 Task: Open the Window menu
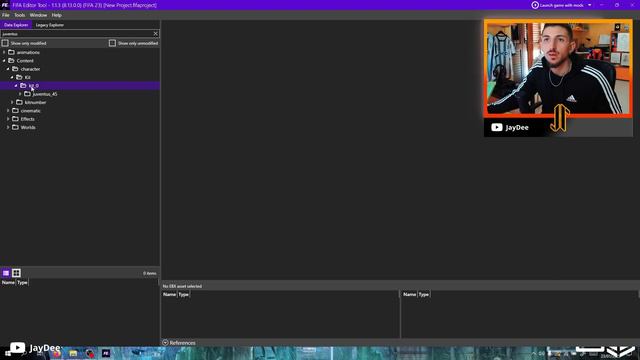tap(38, 15)
